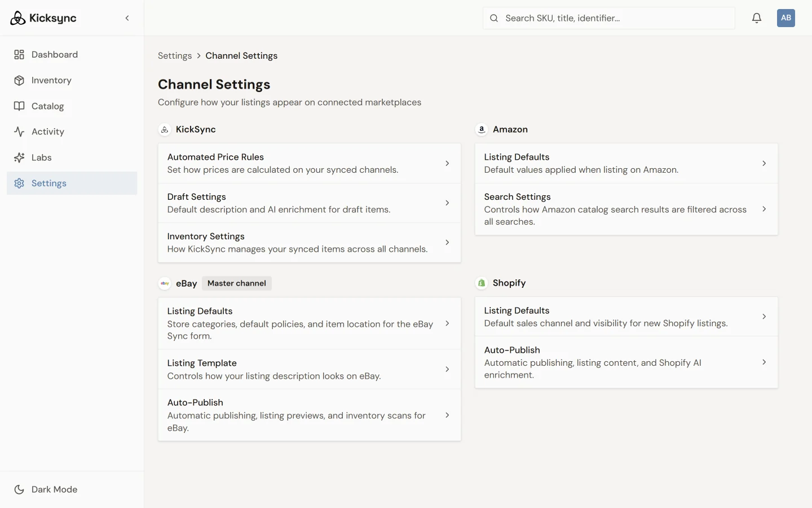Expand Amazon Search Settings chevron
The width and height of the screenshot is (812, 508).
click(x=764, y=209)
